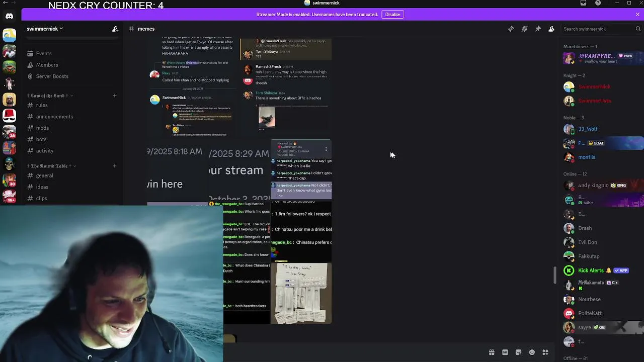Collapse The Round Table category
The width and height of the screenshot is (644, 362).
tap(53, 166)
